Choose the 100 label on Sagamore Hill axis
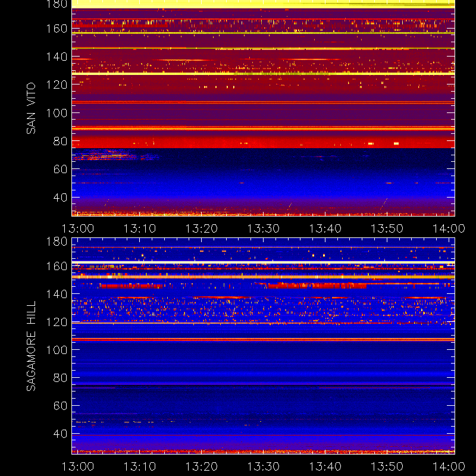476x476 pixels. tap(57, 350)
